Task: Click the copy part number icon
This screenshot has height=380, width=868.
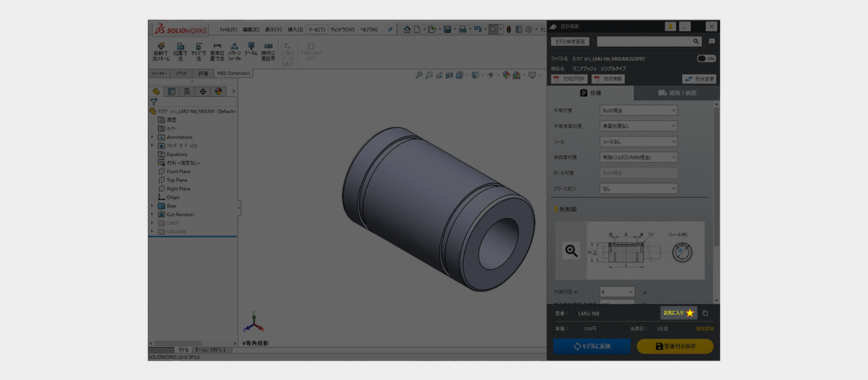Action: (705, 313)
